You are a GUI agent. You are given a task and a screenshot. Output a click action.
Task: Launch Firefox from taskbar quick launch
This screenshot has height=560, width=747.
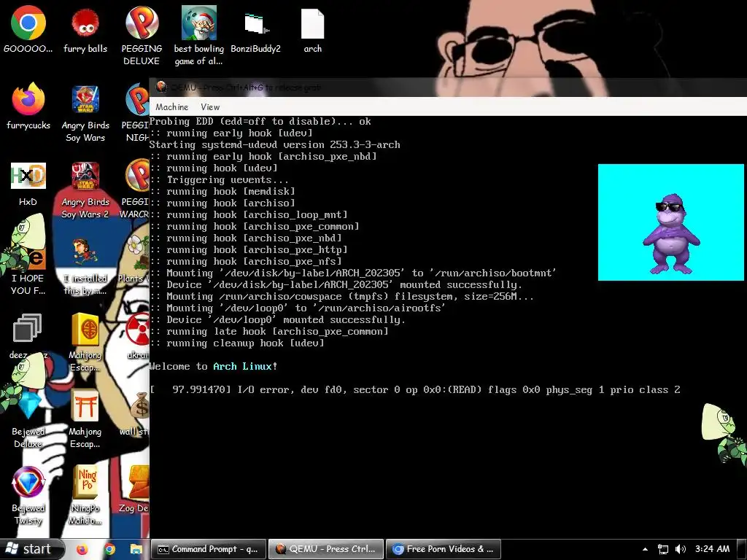[x=82, y=549]
